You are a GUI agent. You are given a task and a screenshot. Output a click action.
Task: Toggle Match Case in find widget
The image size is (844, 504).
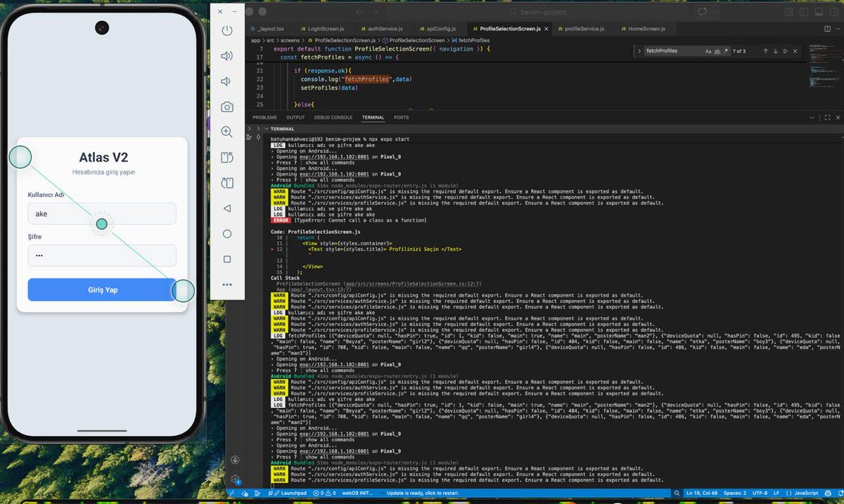708,51
